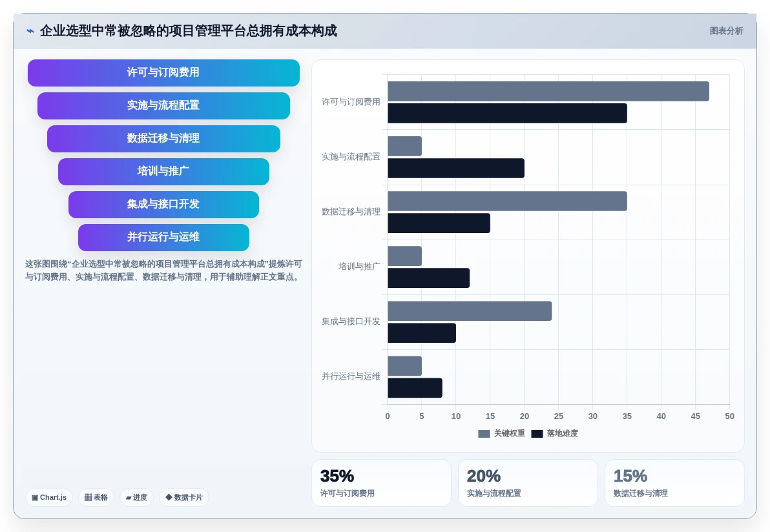Click the 关键权重 bar for 集成与接口开发

pyautogui.click(x=470, y=311)
